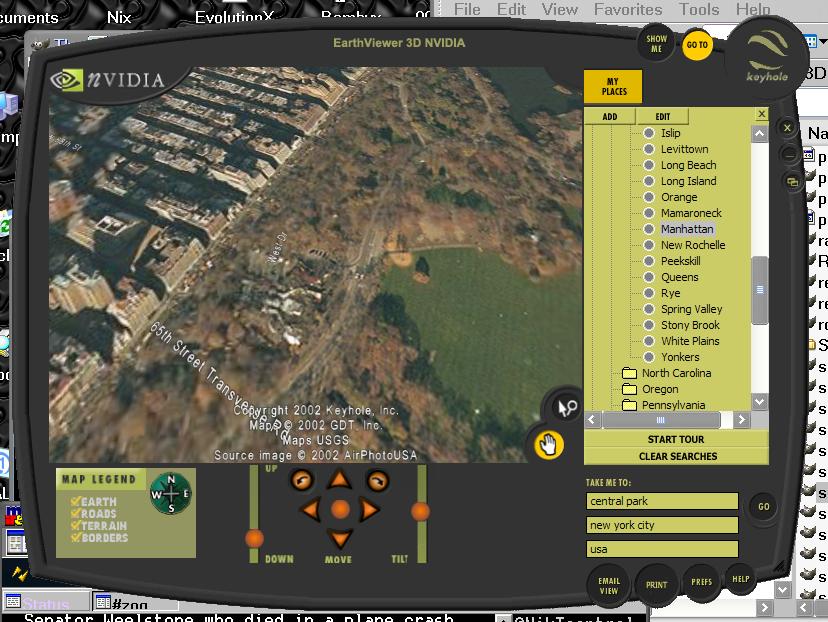The width and height of the screenshot is (828, 622).
Task: Open the File menu in background window
Action: 467,9
